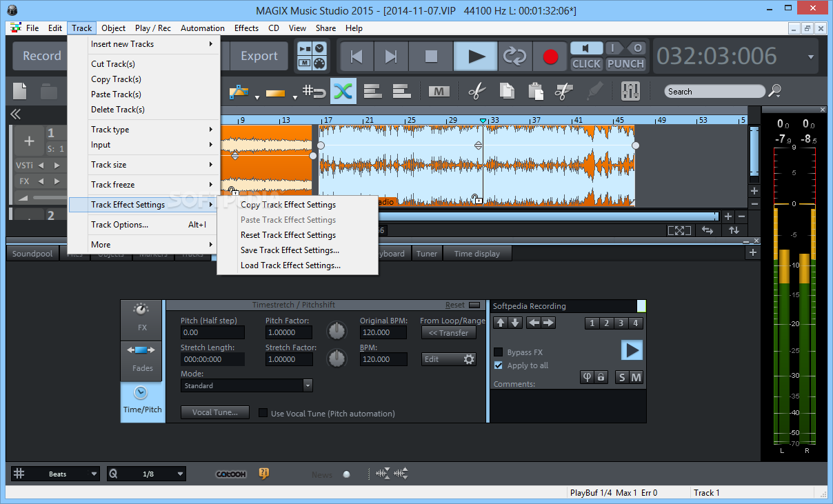Select Track Options... menu entry
Viewport: 833px width, 504px height.
pyautogui.click(x=144, y=225)
